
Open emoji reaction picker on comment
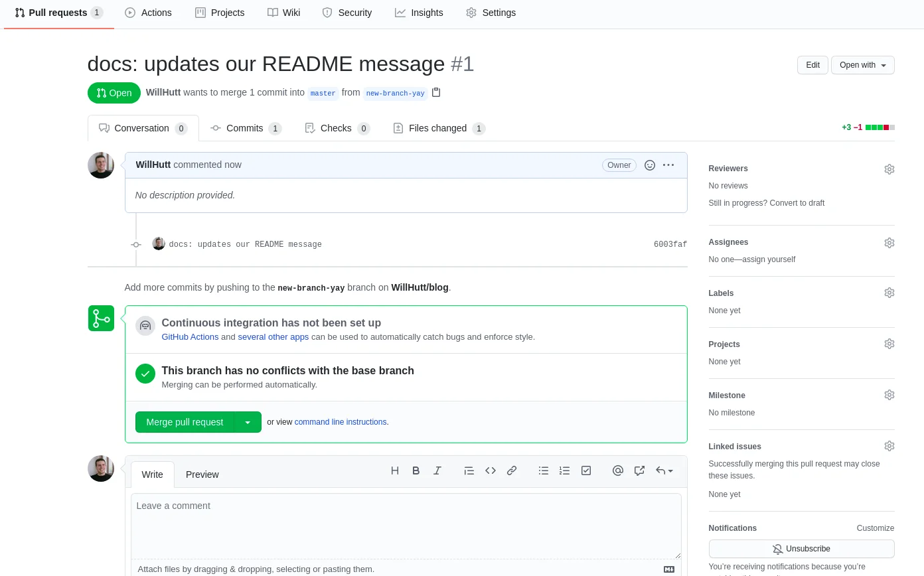650,165
